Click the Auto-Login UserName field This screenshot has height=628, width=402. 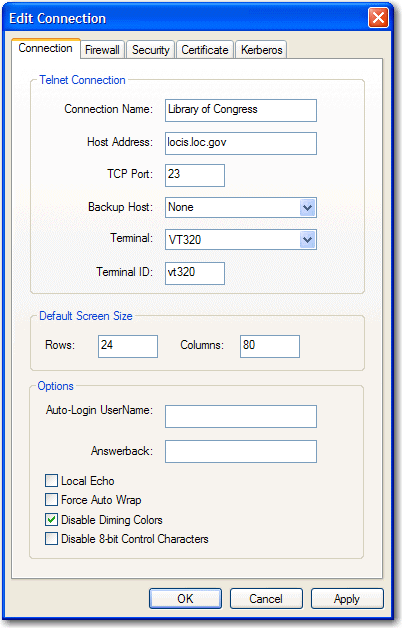241,416
